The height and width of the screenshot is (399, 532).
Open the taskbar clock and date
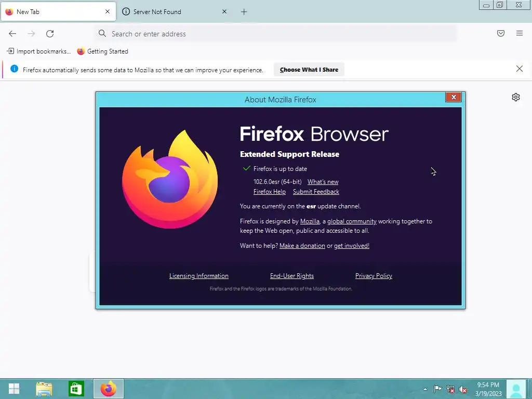[x=488, y=389]
